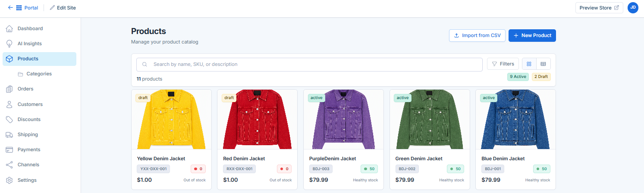Open the Portal grid icon
This screenshot has height=193, width=644.
pos(19,8)
